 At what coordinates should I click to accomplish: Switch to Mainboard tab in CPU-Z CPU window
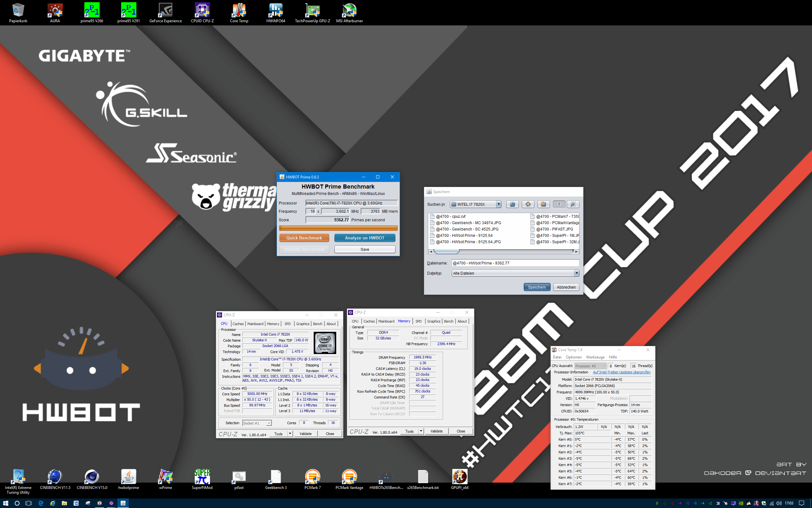pos(255,324)
